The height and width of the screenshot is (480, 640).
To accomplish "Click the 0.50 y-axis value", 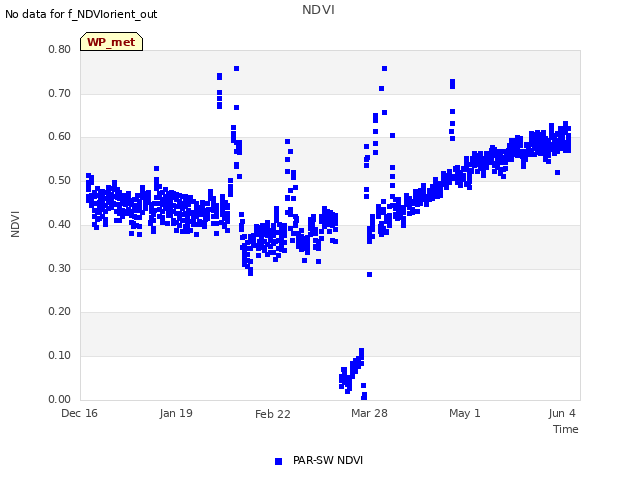I will (60, 180).
